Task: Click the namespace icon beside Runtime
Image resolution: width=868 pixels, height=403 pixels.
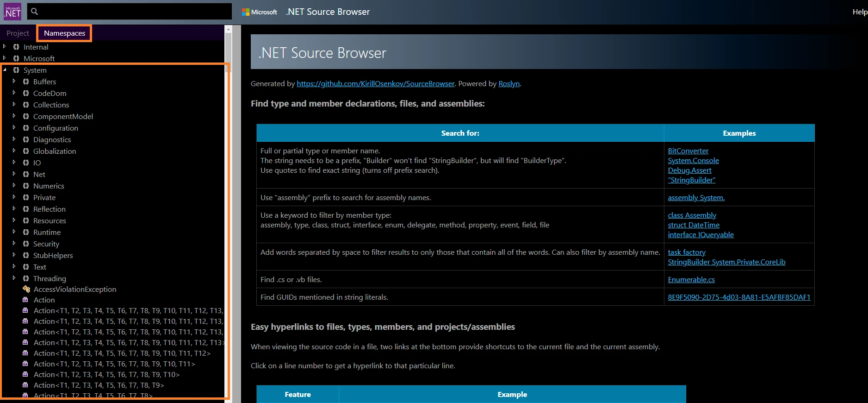Action: (x=26, y=232)
